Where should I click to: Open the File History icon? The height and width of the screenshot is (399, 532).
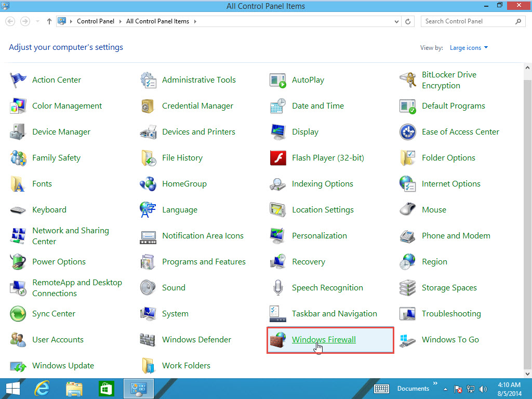pos(148,158)
